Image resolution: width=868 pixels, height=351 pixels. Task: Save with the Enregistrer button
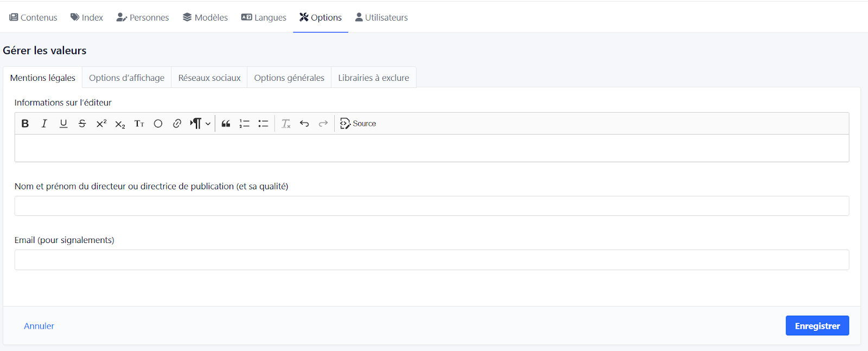[x=818, y=326]
